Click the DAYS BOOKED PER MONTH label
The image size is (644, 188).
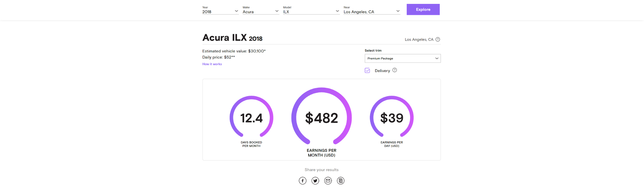point(251,144)
